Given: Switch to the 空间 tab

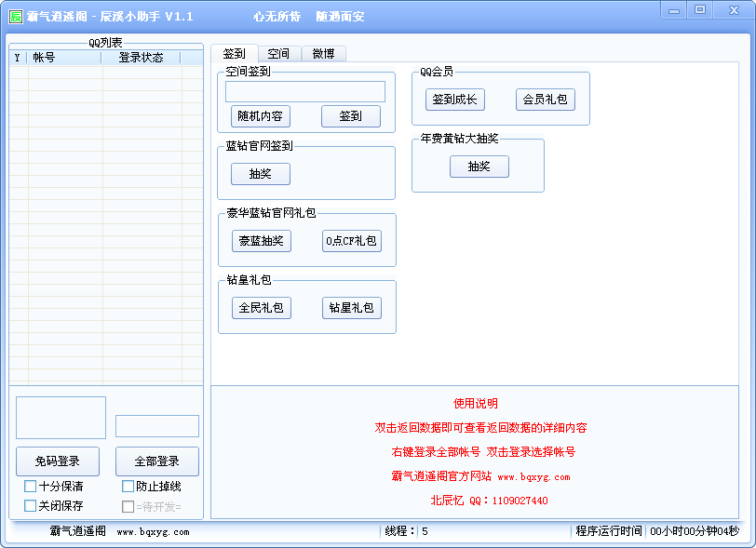Looking at the screenshot, I should click(278, 54).
